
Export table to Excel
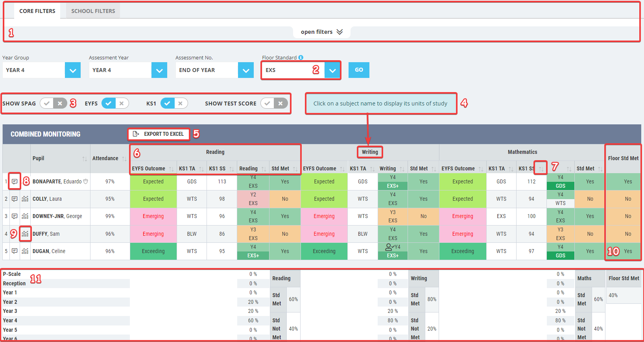[x=159, y=134]
